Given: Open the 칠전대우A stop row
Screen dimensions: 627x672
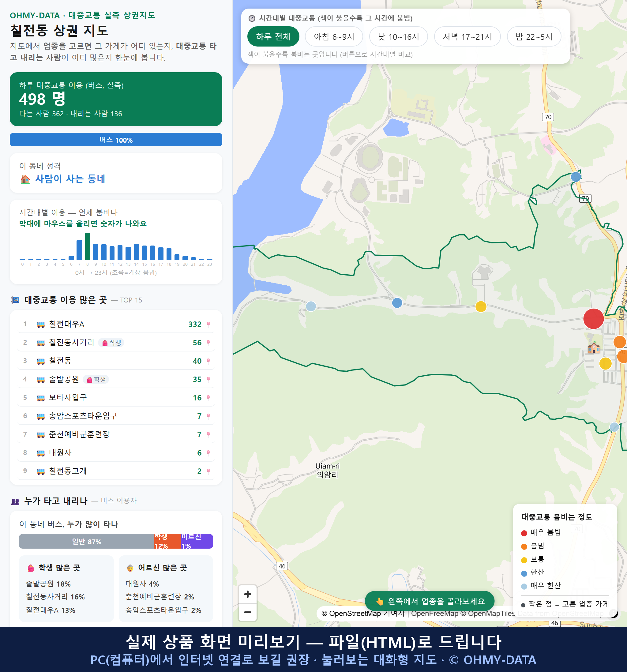Looking at the screenshot, I should (116, 324).
